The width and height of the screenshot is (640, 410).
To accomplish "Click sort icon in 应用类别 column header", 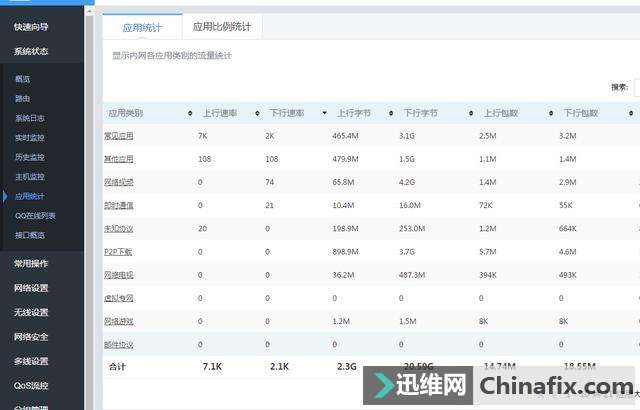I will pyautogui.click(x=190, y=114).
